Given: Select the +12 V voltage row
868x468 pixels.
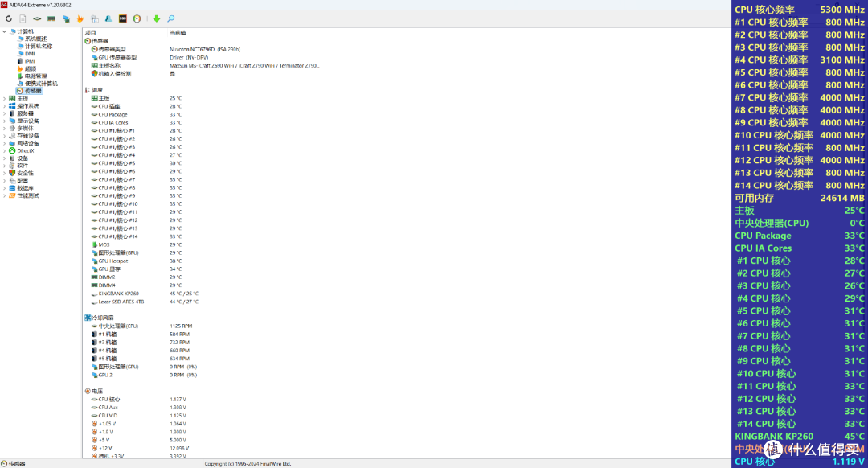Looking at the screenshot, I should pyautogui.click(x=140, y=448).
